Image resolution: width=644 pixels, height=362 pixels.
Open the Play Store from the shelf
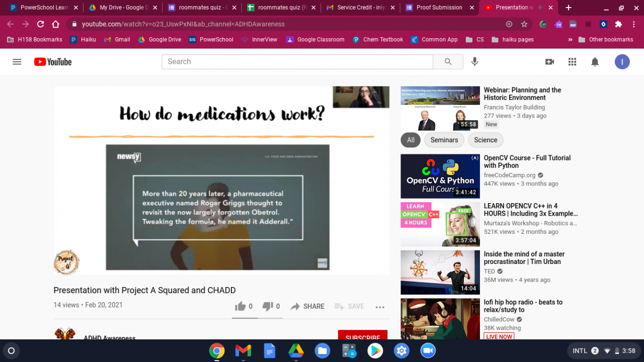[375, 350]
